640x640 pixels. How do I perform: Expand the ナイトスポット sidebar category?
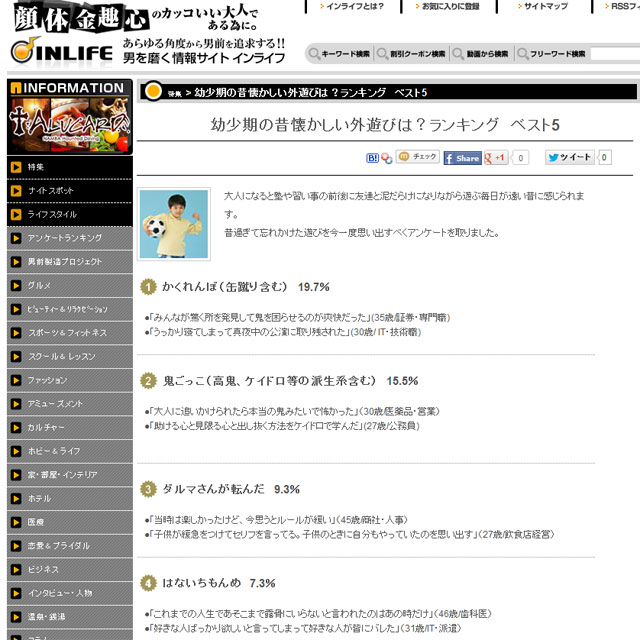point(68,190)
